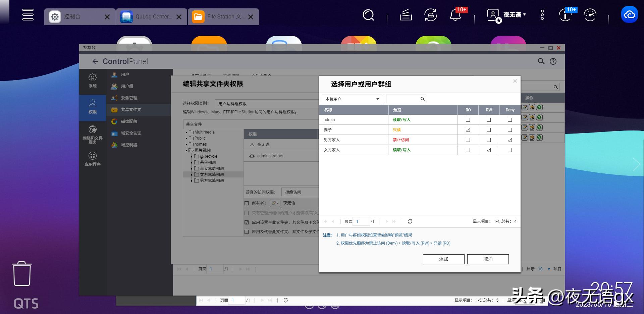This screenshot has height=314, width=644.
Task: Click the page number input field
Action: (x=361, y=221)
